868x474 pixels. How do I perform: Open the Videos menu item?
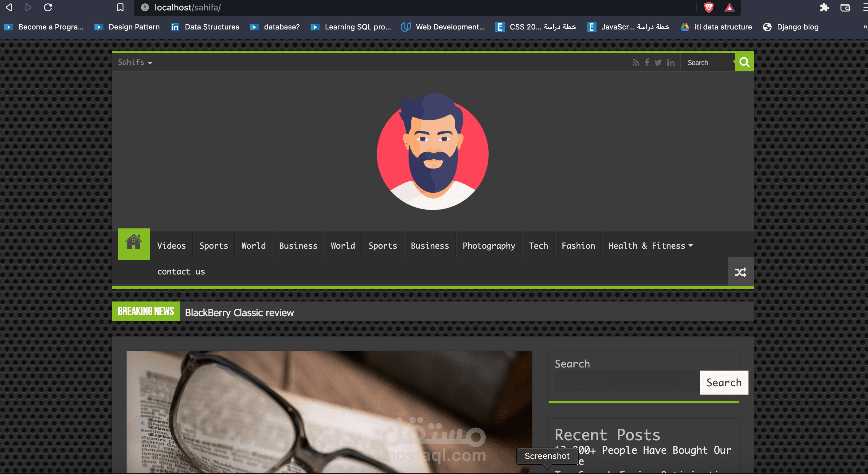coord(171,246)
